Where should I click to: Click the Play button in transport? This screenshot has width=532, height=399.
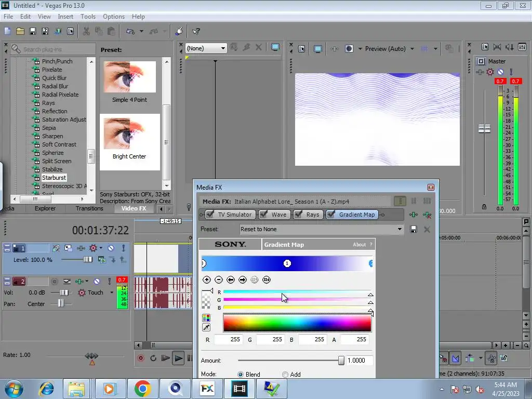click(x=178, y=358)
